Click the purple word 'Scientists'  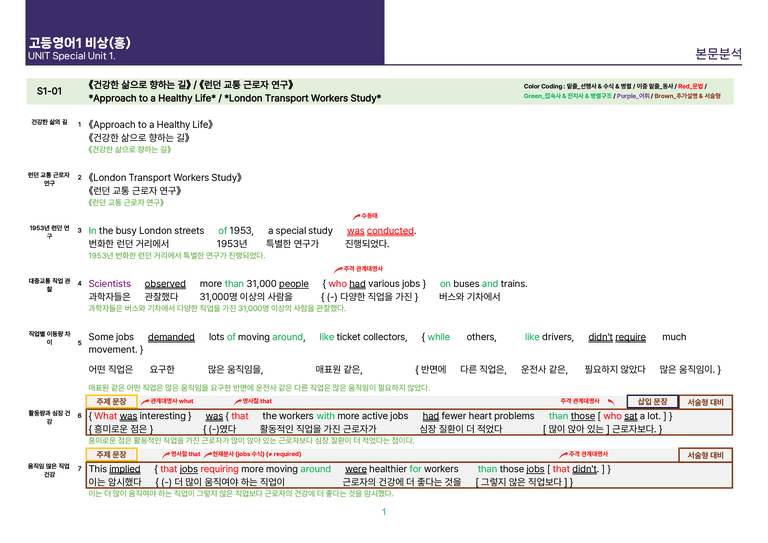(x=110, y=284)
